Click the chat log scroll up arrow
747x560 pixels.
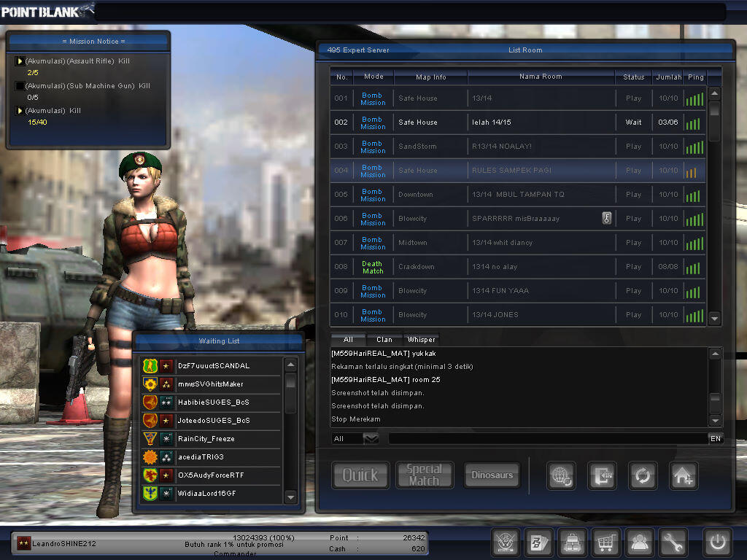point(715,354)
